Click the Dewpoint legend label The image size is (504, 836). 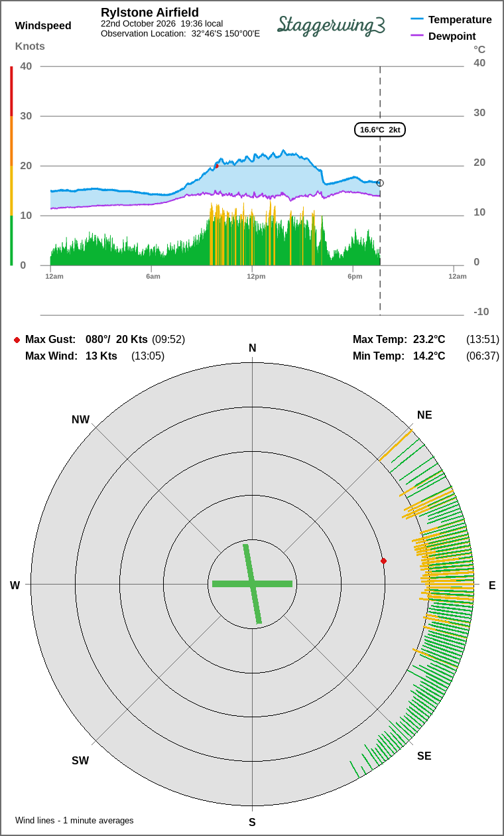coord(452,36)
